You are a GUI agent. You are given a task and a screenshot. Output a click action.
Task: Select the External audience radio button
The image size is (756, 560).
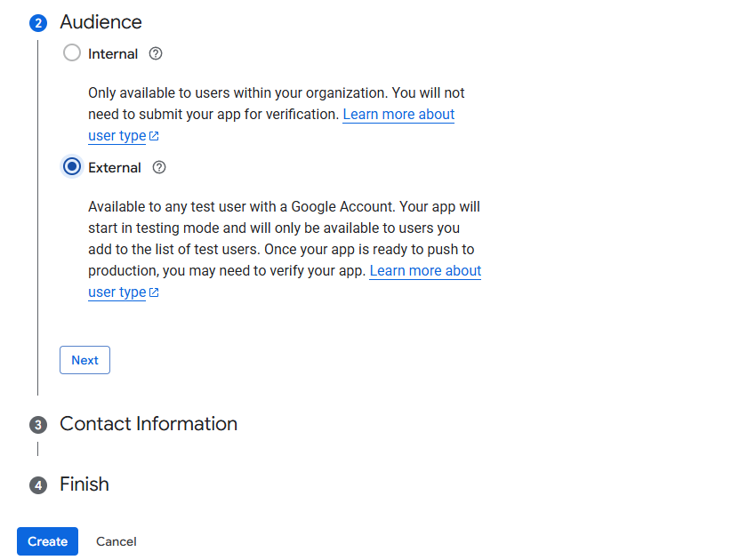pos(72,167)
